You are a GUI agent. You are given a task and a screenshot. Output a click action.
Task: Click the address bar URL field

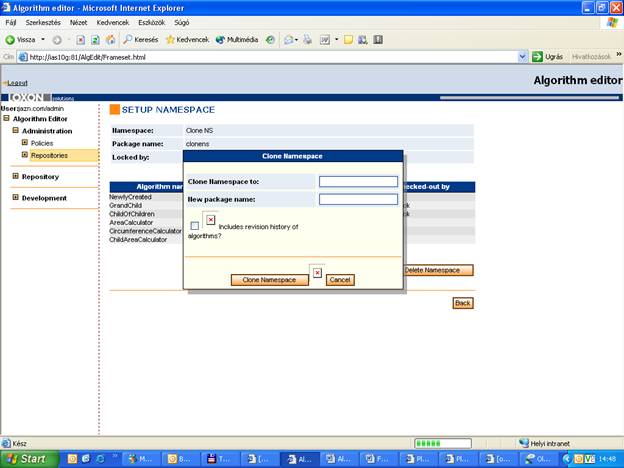point(267,57)
